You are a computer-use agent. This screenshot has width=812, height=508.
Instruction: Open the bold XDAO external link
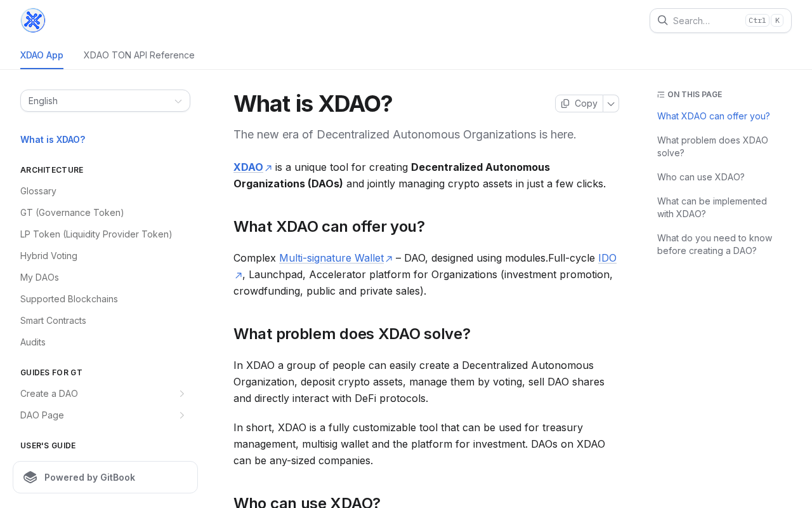pyautogui.click(x=253, y=167)
